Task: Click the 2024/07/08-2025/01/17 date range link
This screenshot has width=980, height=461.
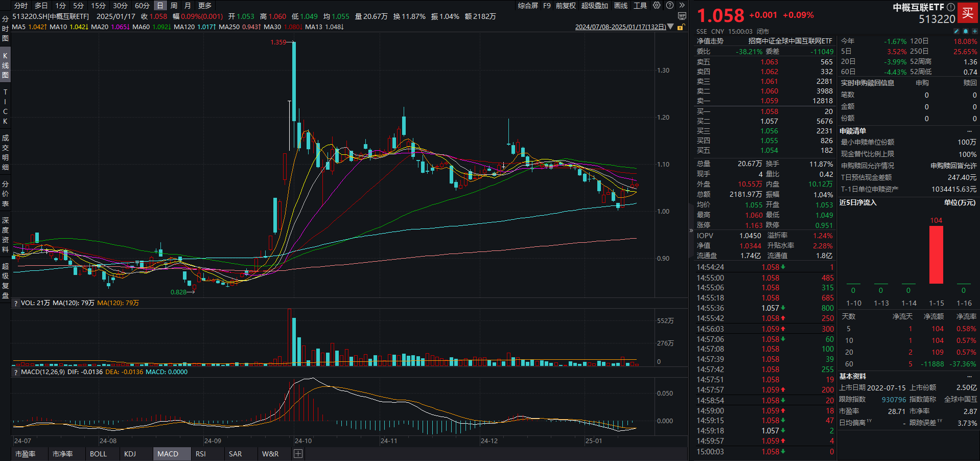Action: [620, 27]
